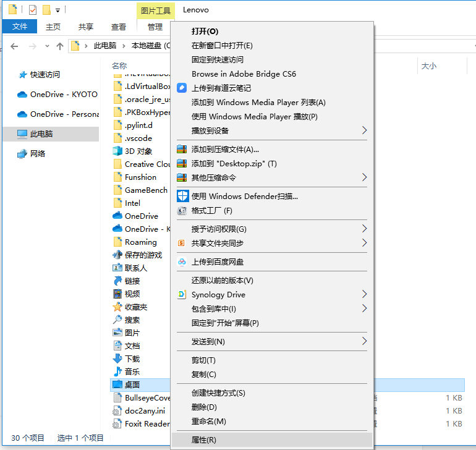Screen dimensions: 476x450
Task: Click 此电脑 in the address breadcrumb
Action: [105, 46]
